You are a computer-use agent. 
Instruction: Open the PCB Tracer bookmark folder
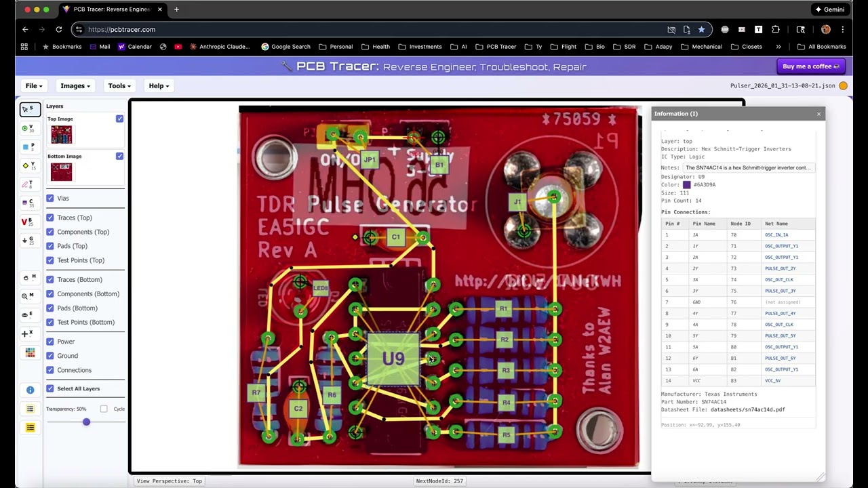tap(496, 47)
